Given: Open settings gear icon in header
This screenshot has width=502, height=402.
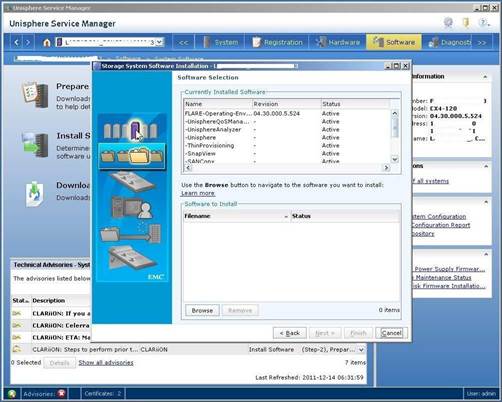Looking at the screenshot, I should [449, 22].
